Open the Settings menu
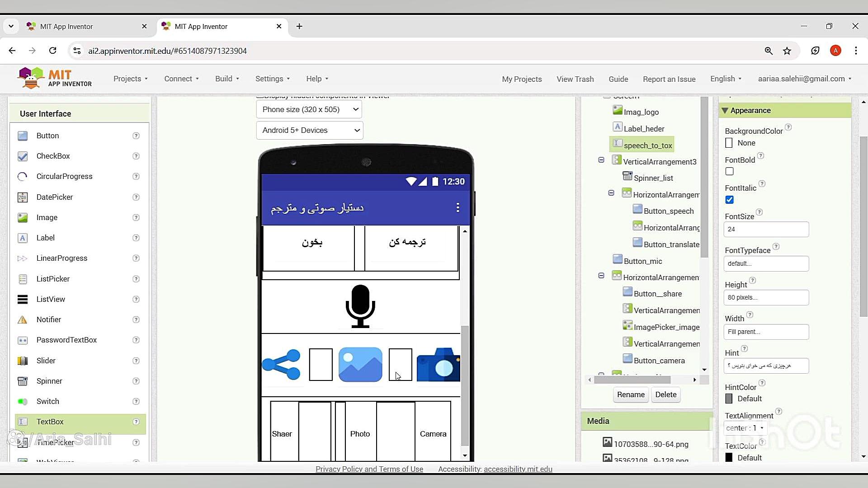 [273, 79]
